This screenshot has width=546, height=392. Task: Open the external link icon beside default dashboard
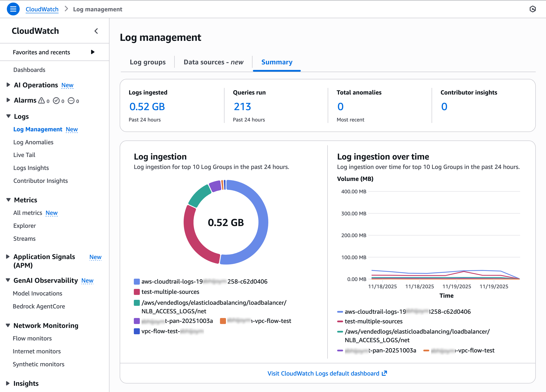click(384, 373)
